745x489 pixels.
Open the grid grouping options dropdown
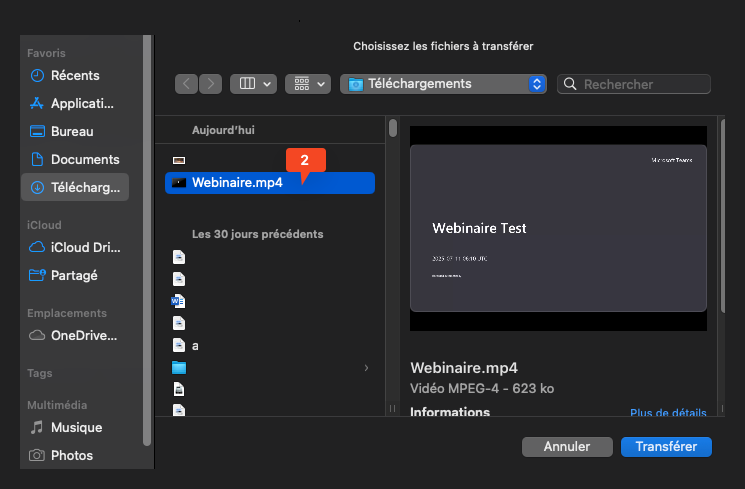307,84
